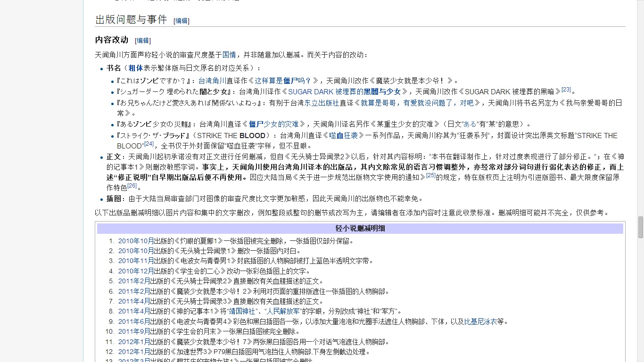Open the 靖国神社 link
The height and width of the screenshot is (362, 644).
pos(243,312)
